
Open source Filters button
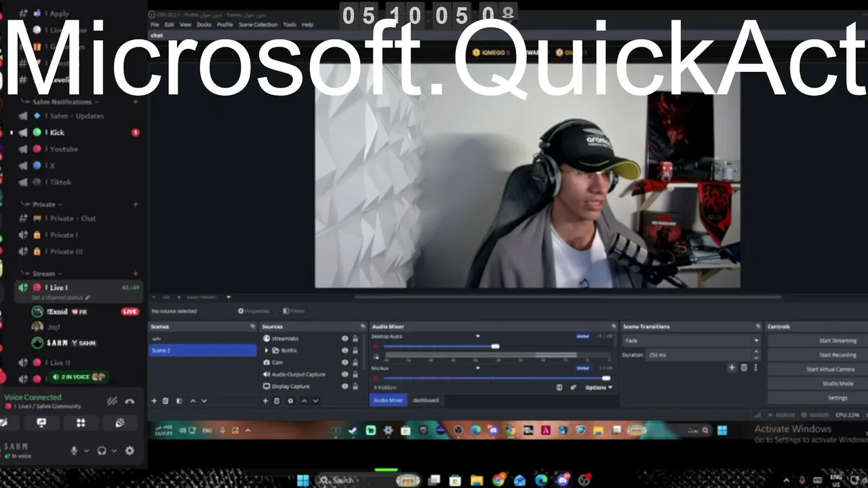coord(294,311)
